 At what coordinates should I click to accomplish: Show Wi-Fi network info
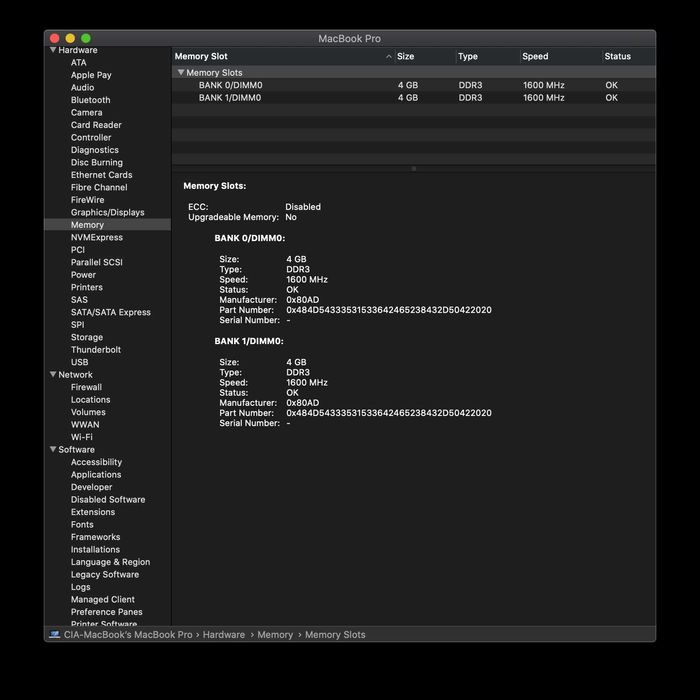click(82, 437)
